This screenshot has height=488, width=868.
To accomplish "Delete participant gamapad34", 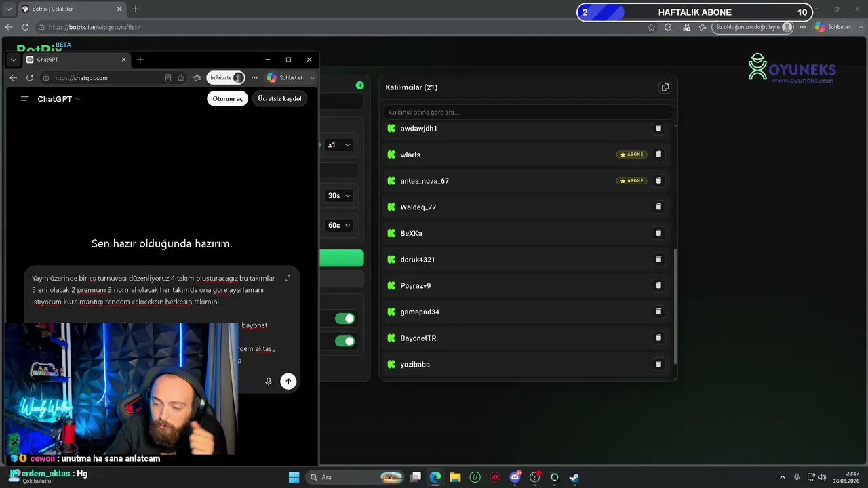I will (x=658, y=312).
